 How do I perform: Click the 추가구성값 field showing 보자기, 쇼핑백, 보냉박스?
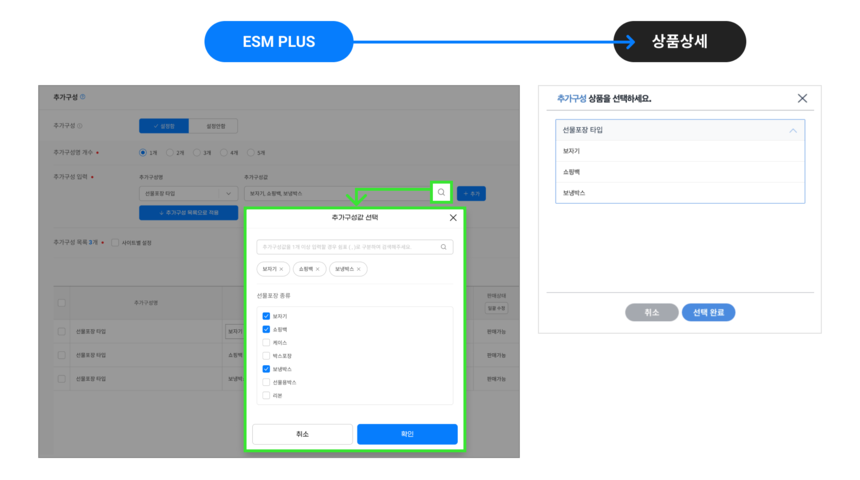click(337, 194)
